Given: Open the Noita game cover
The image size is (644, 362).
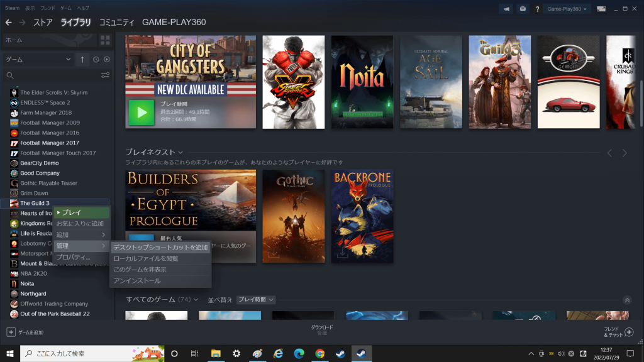Looking at the screenshot, I should click(x=362, y=82).
